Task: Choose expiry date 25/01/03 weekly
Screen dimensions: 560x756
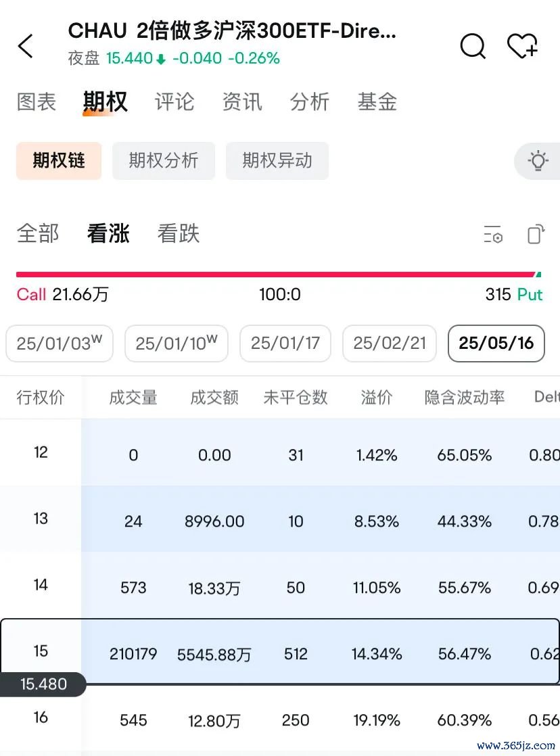Action: 60,344
